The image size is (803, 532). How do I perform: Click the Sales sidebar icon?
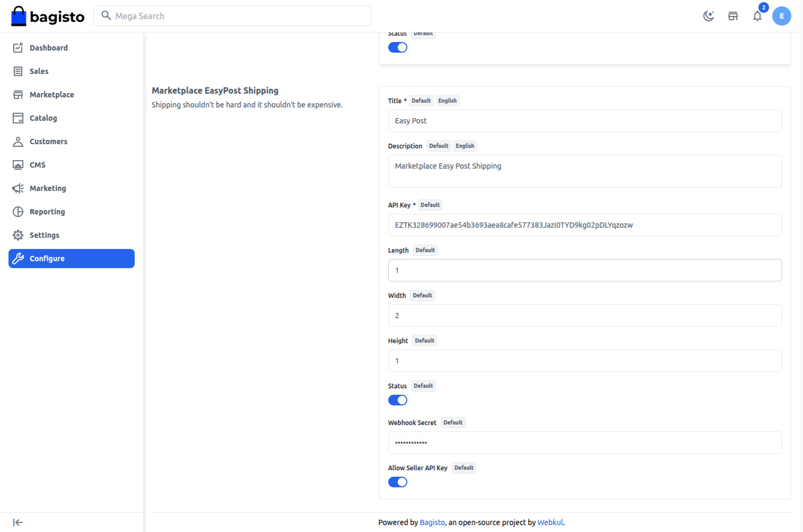tap(18, 71)
